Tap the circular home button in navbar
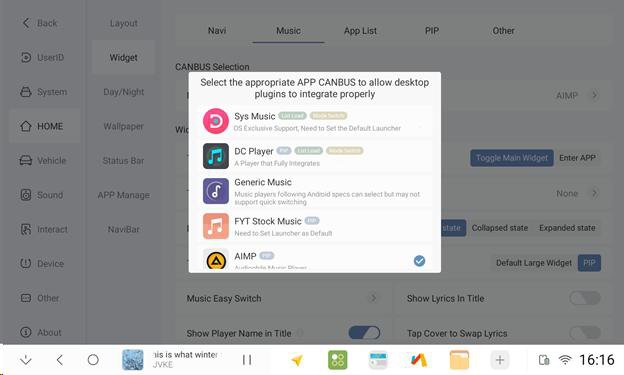 (93, 360)
